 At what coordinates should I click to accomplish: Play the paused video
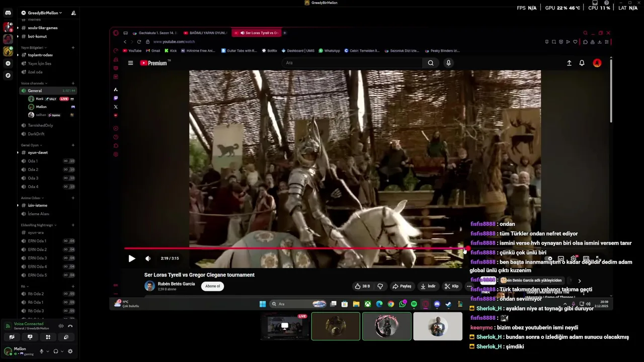point(132,258)
